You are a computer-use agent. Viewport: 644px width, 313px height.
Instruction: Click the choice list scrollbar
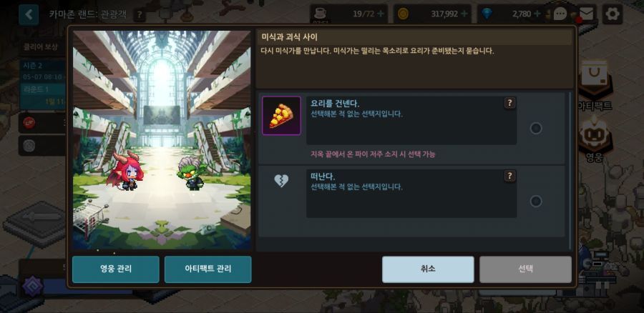[570, 171]
